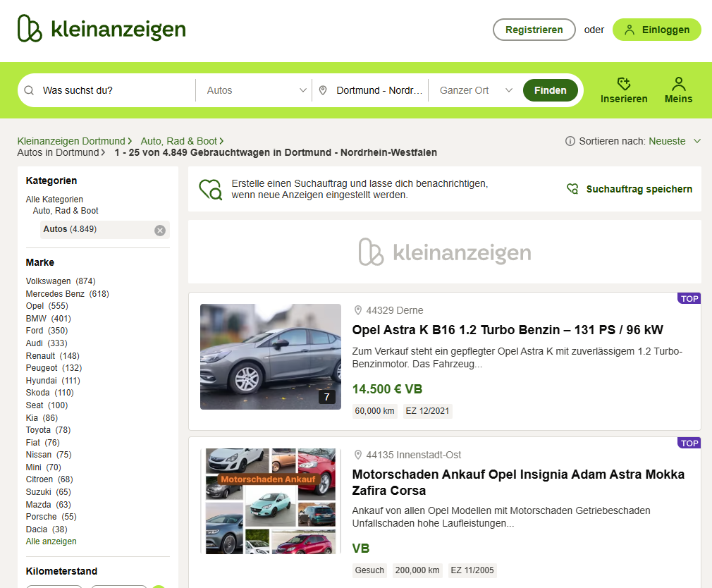
Task: Open the Meins profile icon
Action: (x=678, y=84)
